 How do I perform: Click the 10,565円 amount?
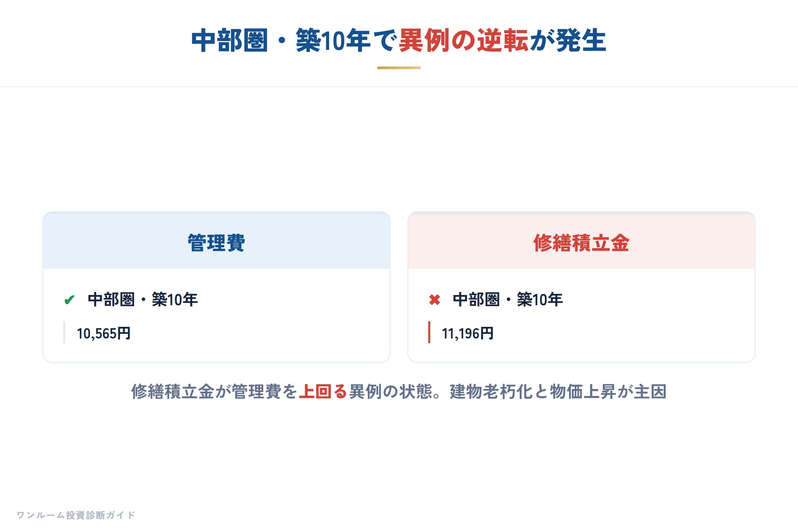(x=104, y=333)
